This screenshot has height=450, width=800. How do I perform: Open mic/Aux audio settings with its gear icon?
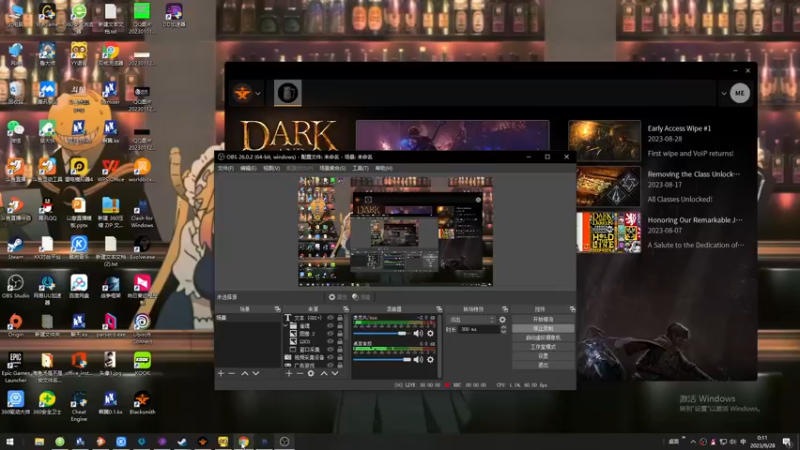(431, 333)
